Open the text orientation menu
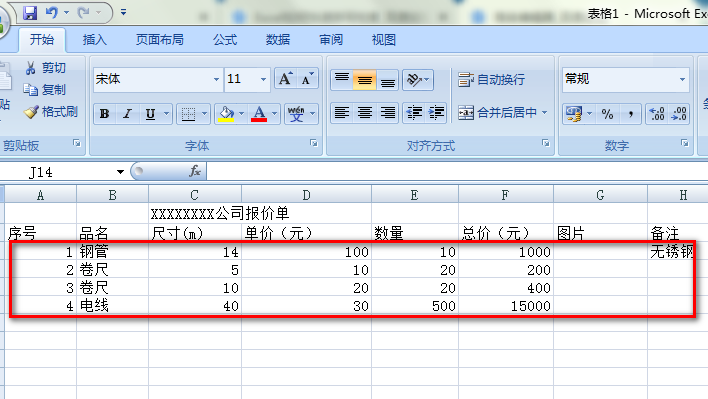This screenshot has width=708, height=399. 418,80
